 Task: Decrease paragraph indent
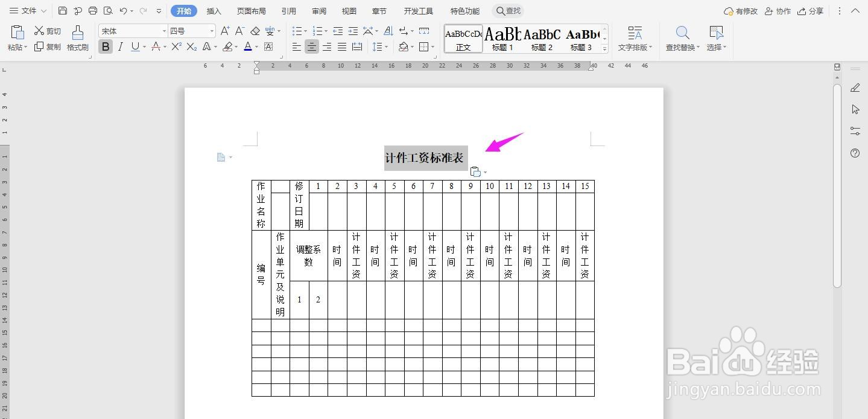[338, 31]
